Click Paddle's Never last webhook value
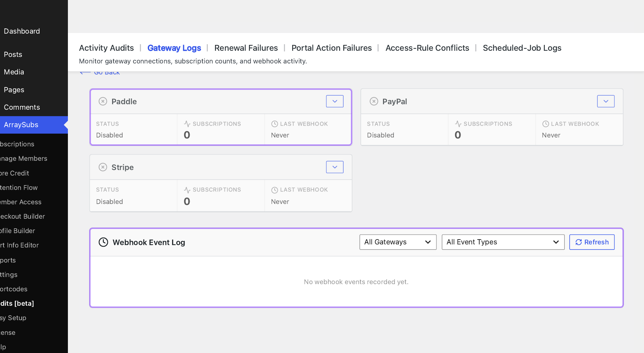This screenshot has height=353, width=644. (x=280, y=135)
